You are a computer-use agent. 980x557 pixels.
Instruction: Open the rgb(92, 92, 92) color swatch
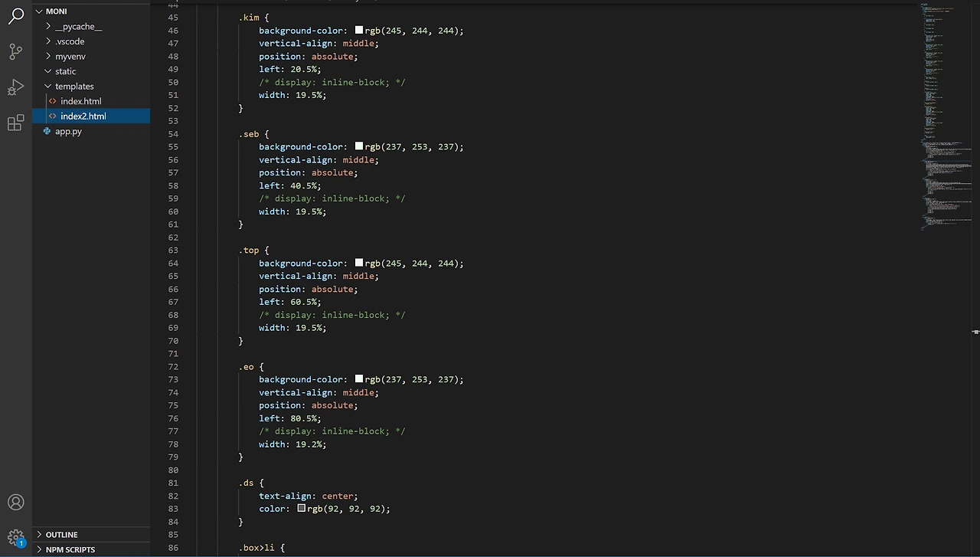(x=302, y=508)
